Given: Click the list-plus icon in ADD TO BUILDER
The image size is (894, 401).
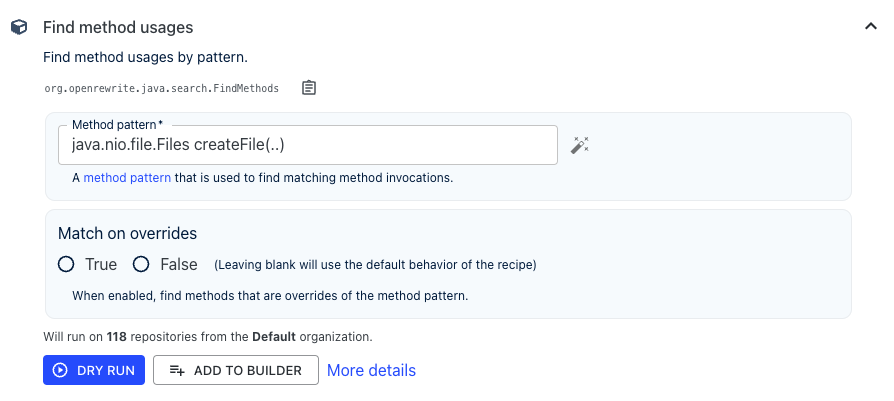Looking at the screenshot, I should [177, 370].
